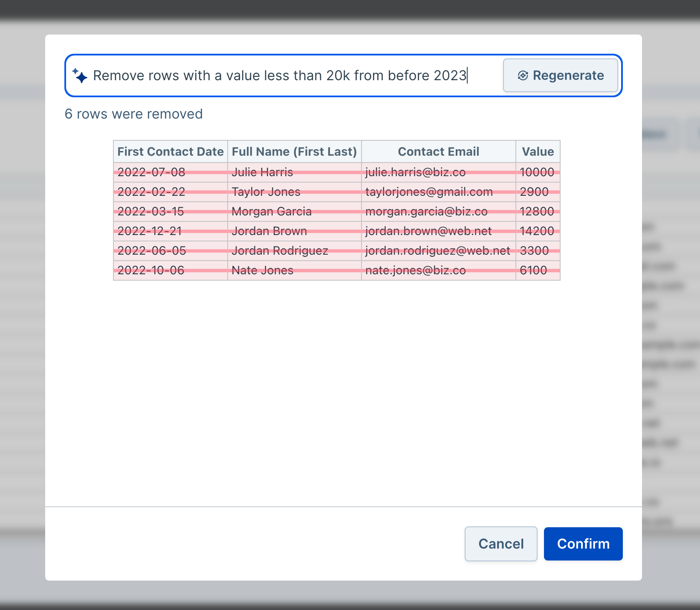
Task: Click the jordan.brown@web.net email cell
Action: tap(439, 231)
